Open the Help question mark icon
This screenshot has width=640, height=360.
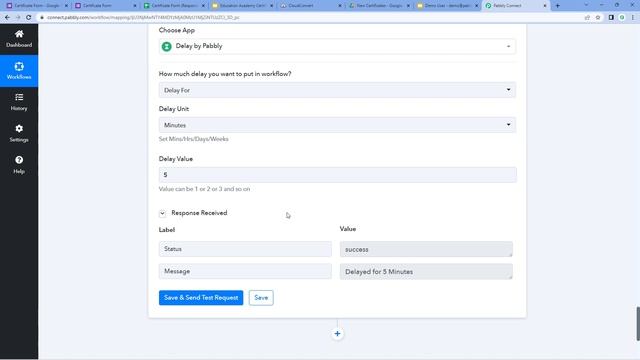pos(19,160)
